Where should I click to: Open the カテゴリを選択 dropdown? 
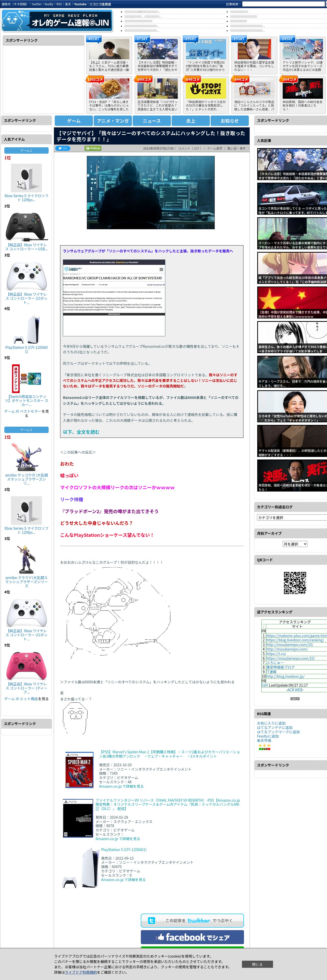pos(292,517)
